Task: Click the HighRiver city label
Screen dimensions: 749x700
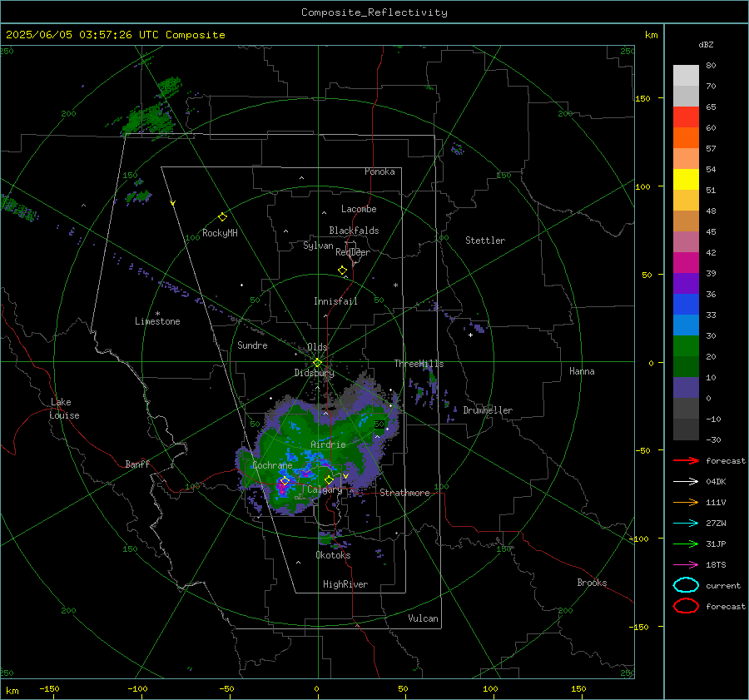Action: click(x=345, y=584)
